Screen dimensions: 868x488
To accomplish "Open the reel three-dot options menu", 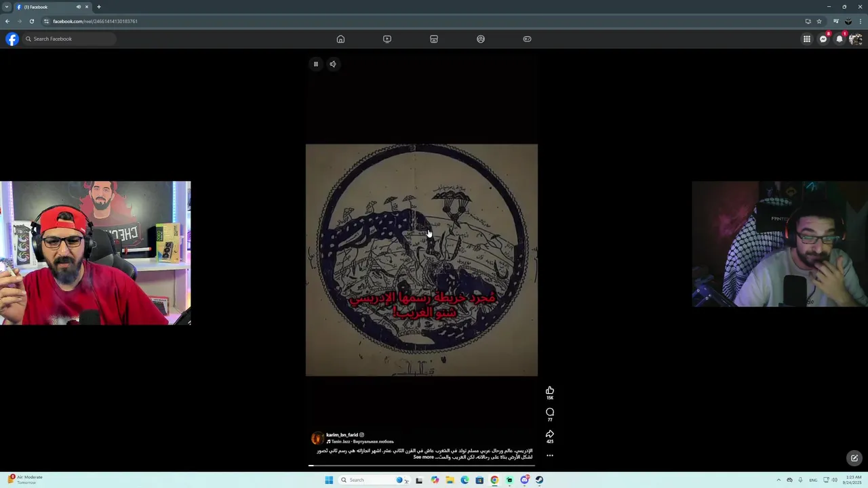I will (550, 455).
